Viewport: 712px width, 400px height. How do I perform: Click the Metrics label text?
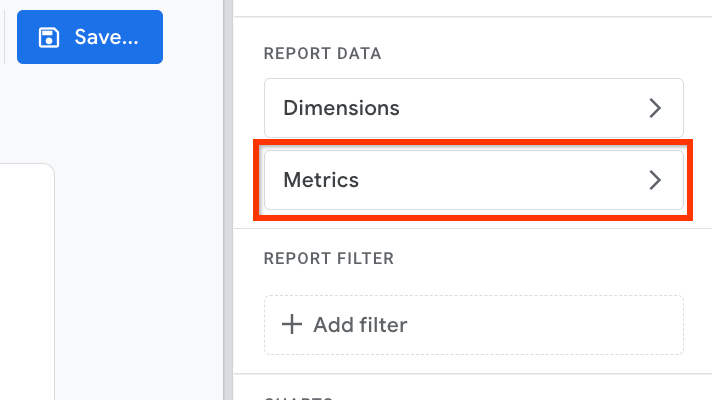[x=321, y=180]
